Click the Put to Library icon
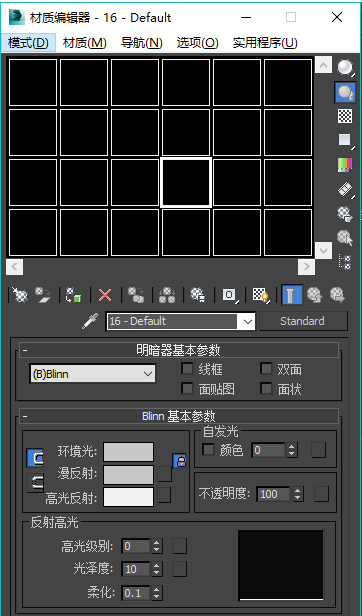The width and height of the screenshot is (362, 616). [x=198, y=295]
